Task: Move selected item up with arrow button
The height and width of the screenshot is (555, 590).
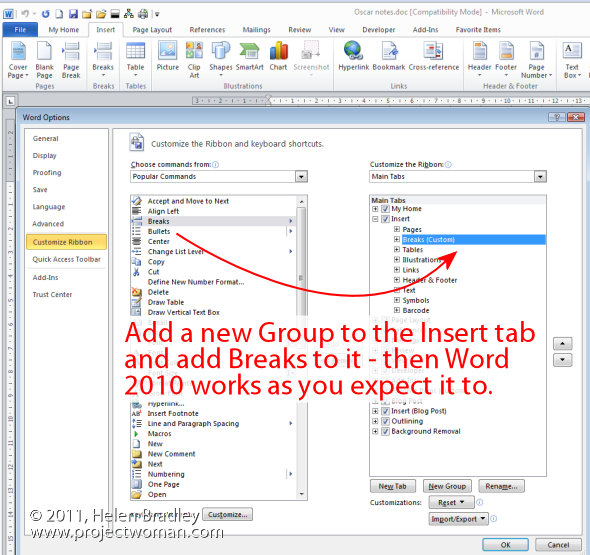Action: 563,344
